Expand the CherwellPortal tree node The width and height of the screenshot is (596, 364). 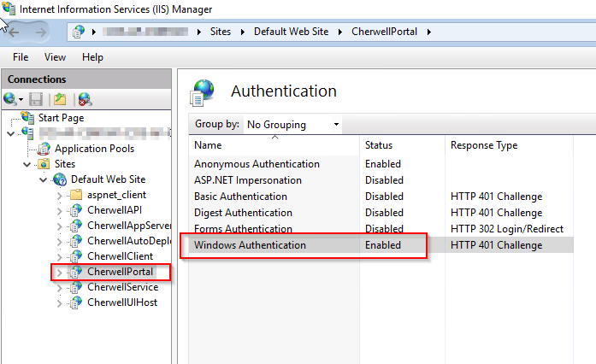[59, 272]
